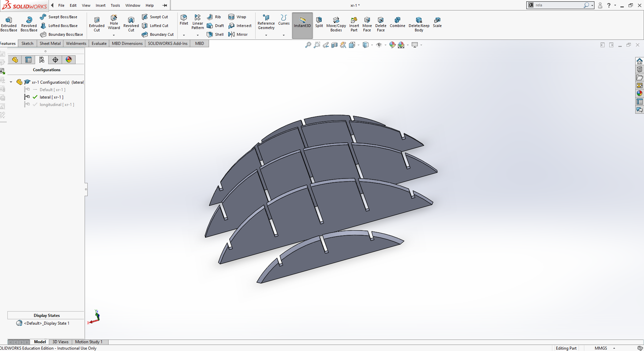The image size is (644, 351).
Task: Select the Wrap tool
Action: [237, 17]
